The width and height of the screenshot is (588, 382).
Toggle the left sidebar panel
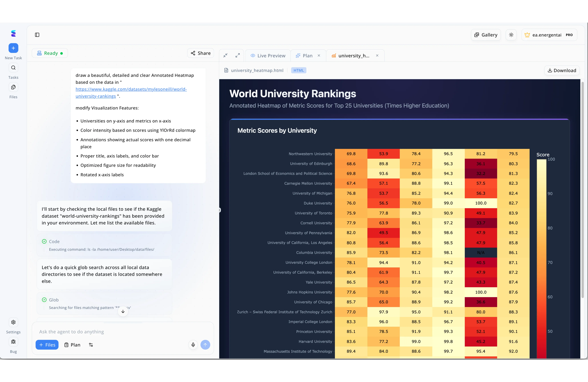click(x=37, y=35)
